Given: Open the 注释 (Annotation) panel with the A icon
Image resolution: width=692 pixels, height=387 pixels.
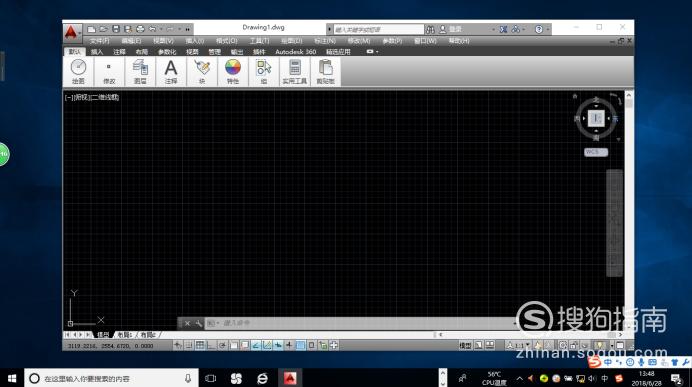Looking at the screenshot, I should pos(171,71).
